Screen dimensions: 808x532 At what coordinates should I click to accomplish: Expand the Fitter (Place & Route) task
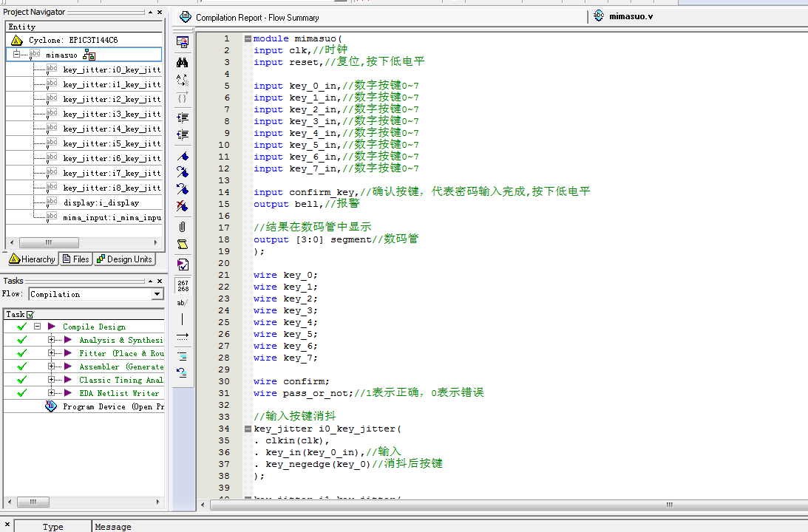pos(52,353)
